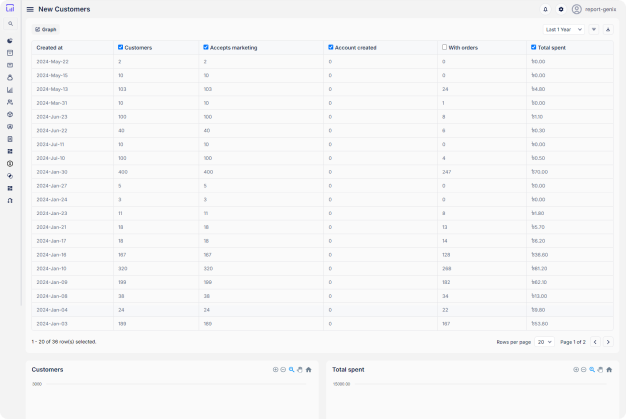Open the pie chart icon in the sidebar
This screenshot has height=419, width=626.
(10, 41)
